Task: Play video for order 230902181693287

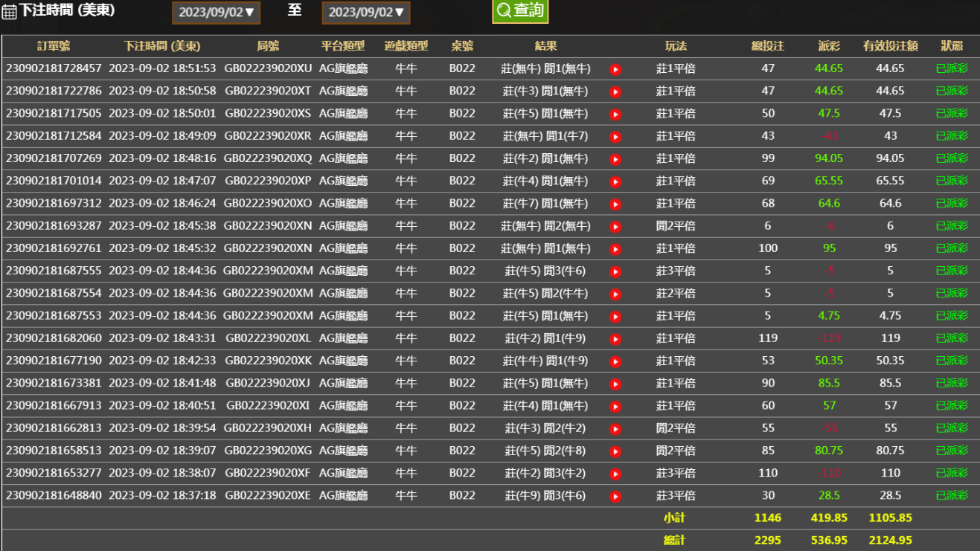Action: [x=615, y=227]
